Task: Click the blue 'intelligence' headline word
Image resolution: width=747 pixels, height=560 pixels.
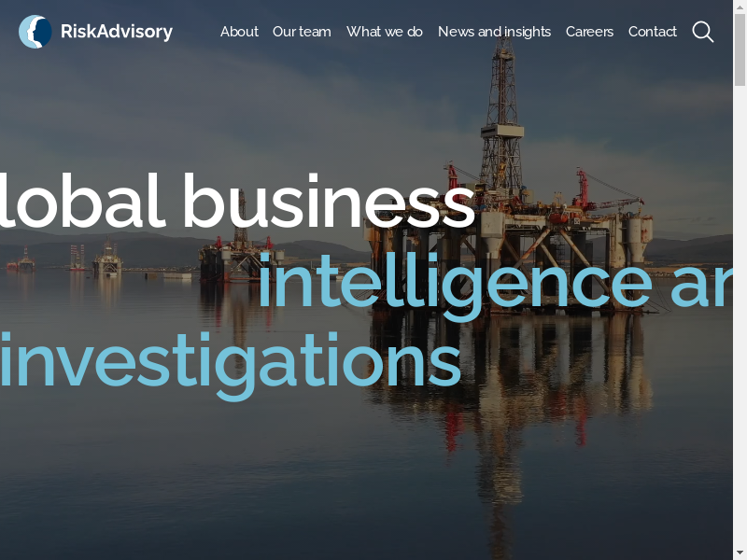Action: point(455,281)
